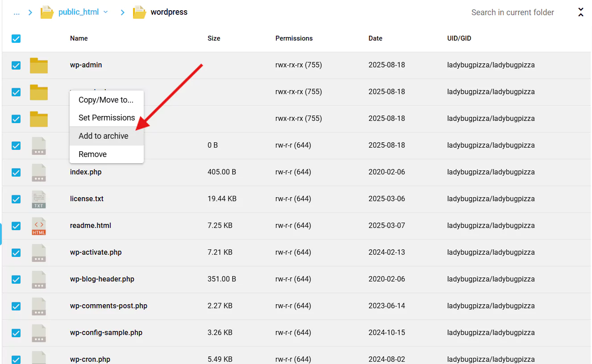592x364 pixels.
Task: Click the wordpress folder icon in breadcrumb
Action: (139, 12)
